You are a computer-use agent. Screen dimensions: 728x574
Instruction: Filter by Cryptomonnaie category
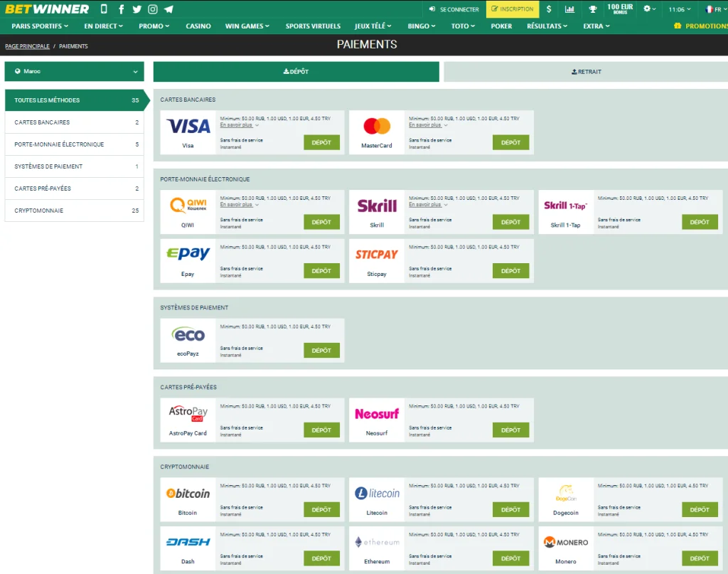pos(74,211)
